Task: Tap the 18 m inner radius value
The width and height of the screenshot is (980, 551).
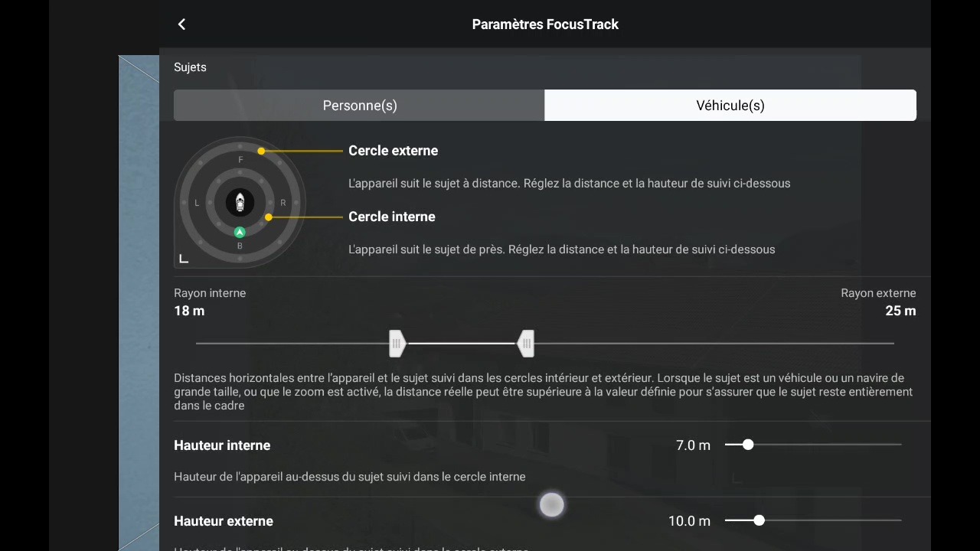Action: (189, 311)
